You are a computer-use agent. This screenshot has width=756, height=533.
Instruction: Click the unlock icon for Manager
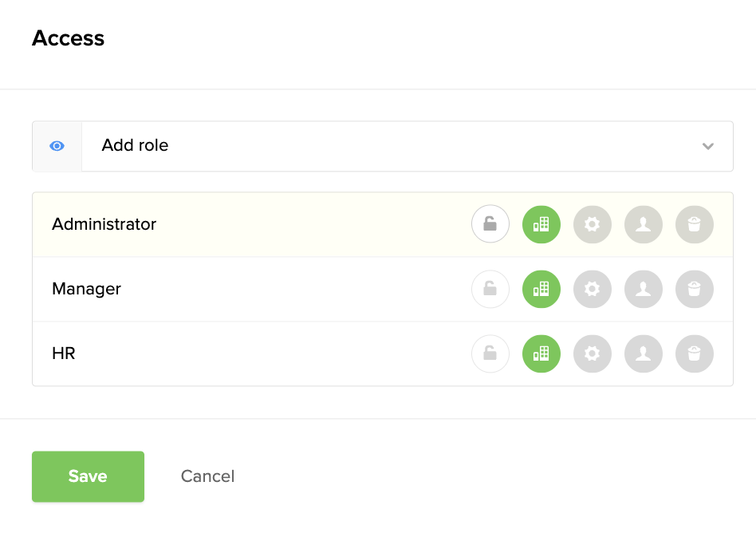pos(490,289)
